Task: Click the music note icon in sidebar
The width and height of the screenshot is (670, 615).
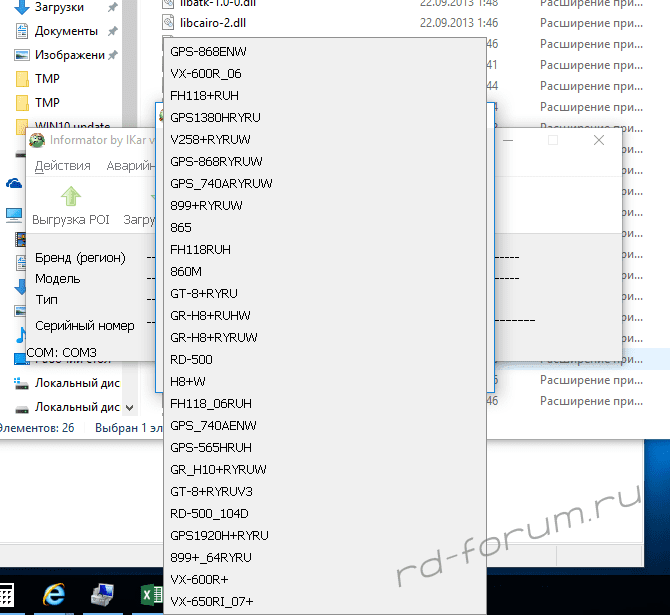Action: click(20, 335)
